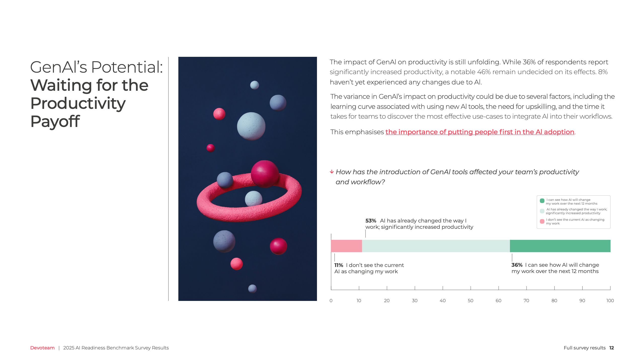Image resolution: width=644 pixels, height=362 pixels.
Task: Click the pale mint segment of the bar
Action: (x=436, y=246)
